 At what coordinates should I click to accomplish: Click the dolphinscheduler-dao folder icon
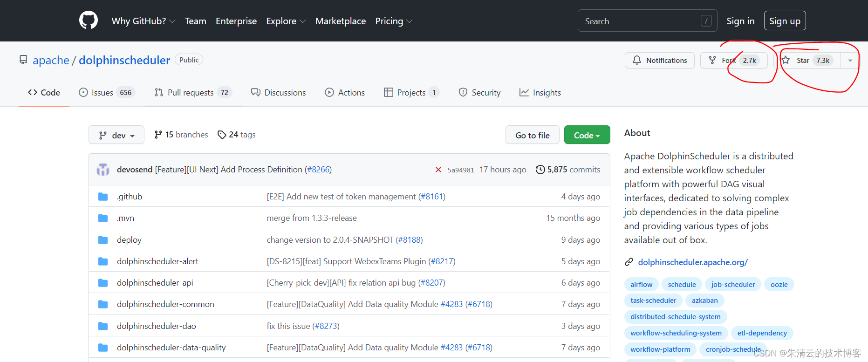[103, 326]
